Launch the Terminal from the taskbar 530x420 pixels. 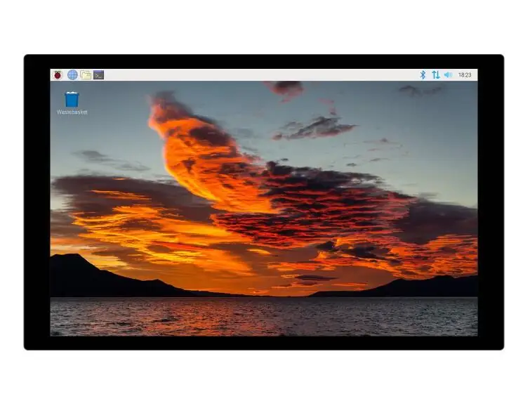[99, 74]
